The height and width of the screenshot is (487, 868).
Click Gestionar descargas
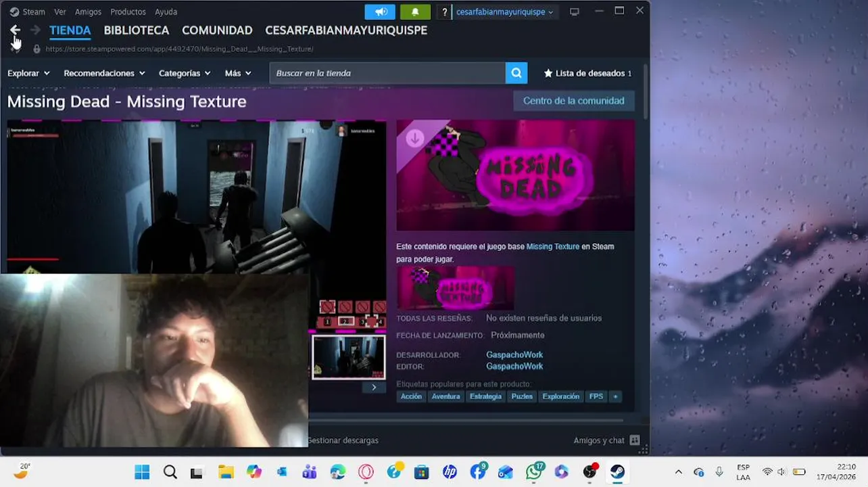(x=343, y=440)
